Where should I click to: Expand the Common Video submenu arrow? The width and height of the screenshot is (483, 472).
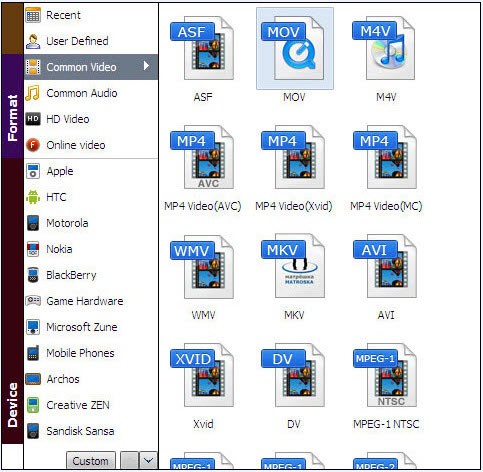[146, 66]
